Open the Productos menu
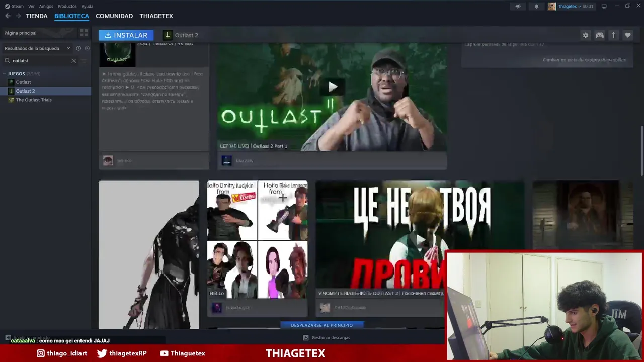Image resolution: width=644 pixels, height=362 pixels. (67, 6)
